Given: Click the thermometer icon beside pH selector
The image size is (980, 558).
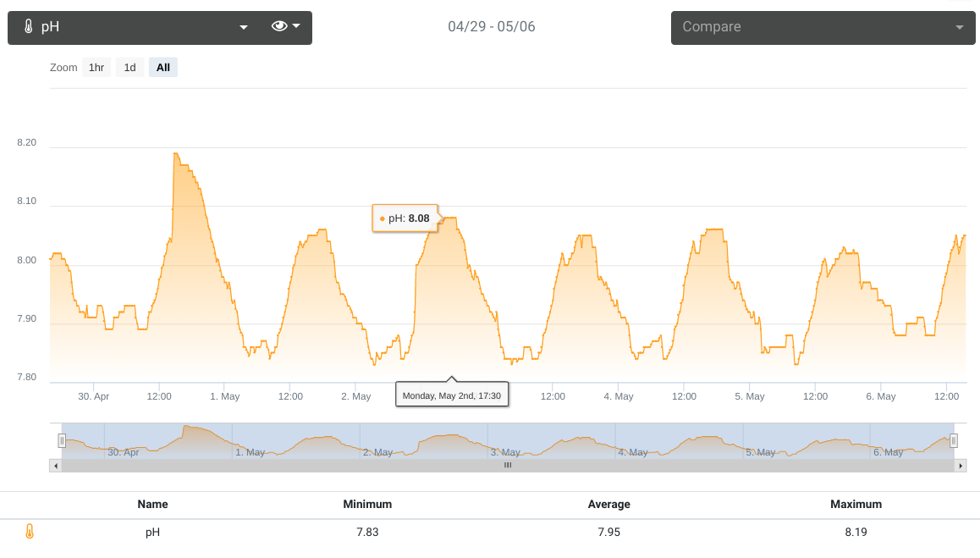Looking at the screenshot, I should click(28, 26).
